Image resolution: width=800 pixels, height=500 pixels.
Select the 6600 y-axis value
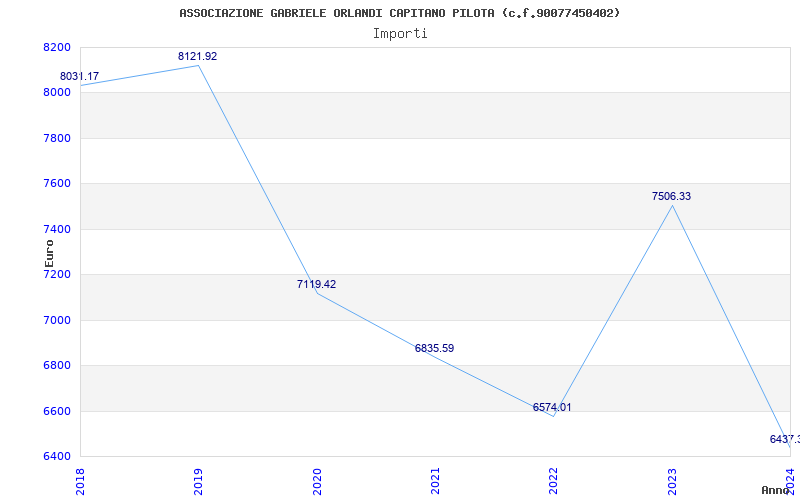(x=57, y=411)
